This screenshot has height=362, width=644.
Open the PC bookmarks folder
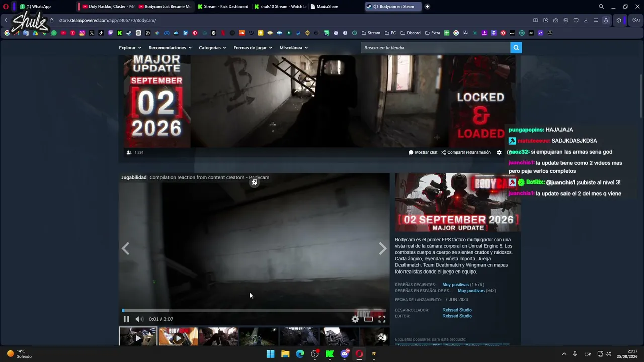pyautogui.click(x=390, y=33)
